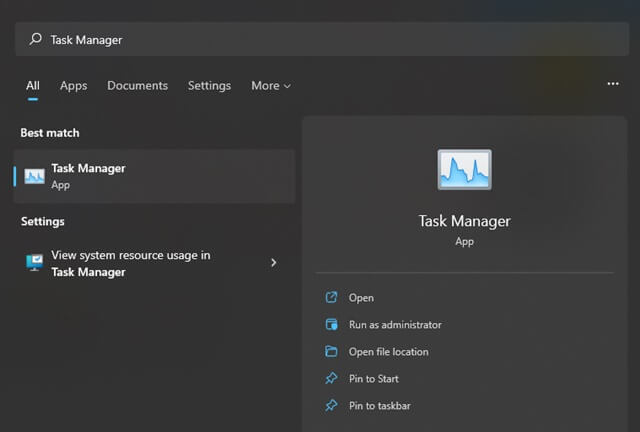640x432 pixels.
Task: Open View system resource usage in Task Manager
Action: [x=130, y=263]
